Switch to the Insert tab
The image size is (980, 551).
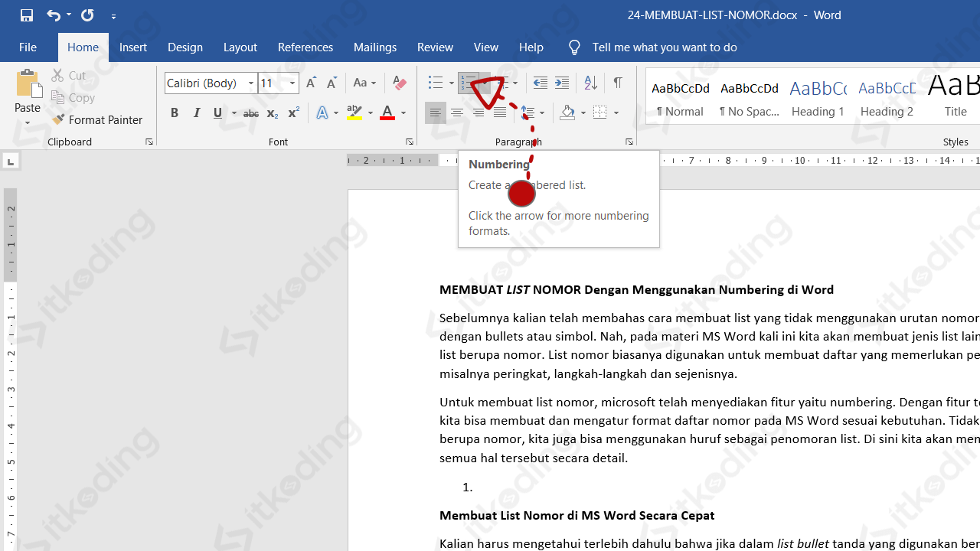tap(133, 47)
